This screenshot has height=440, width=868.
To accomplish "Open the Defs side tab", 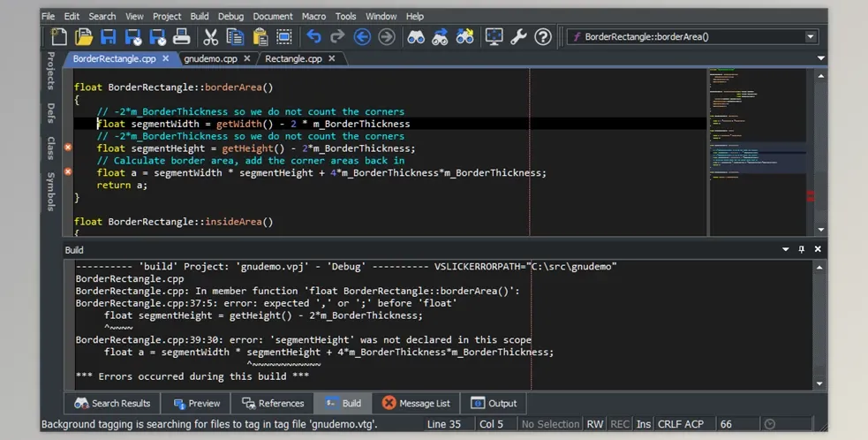I will click(50, 113).
